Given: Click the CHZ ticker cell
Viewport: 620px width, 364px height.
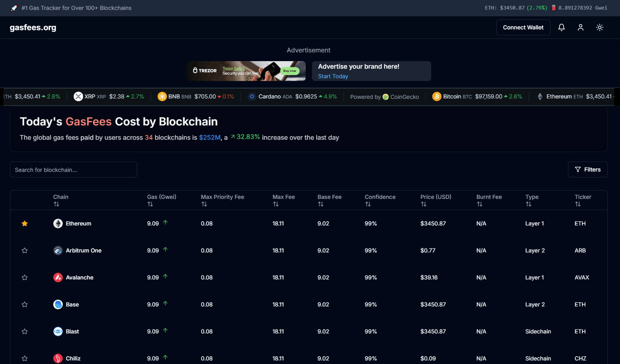Looking at the screenshot, I should tap(581, 358).
